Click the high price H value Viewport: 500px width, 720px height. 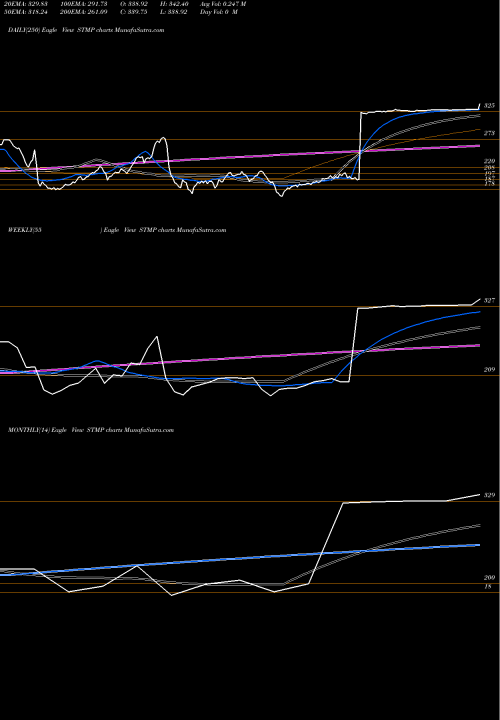tap(174, 4)
